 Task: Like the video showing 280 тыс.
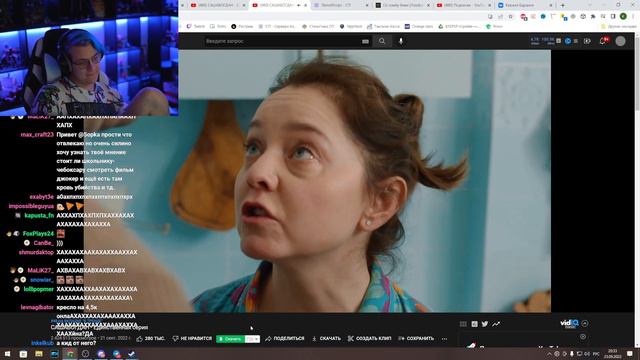coord(151,338)
